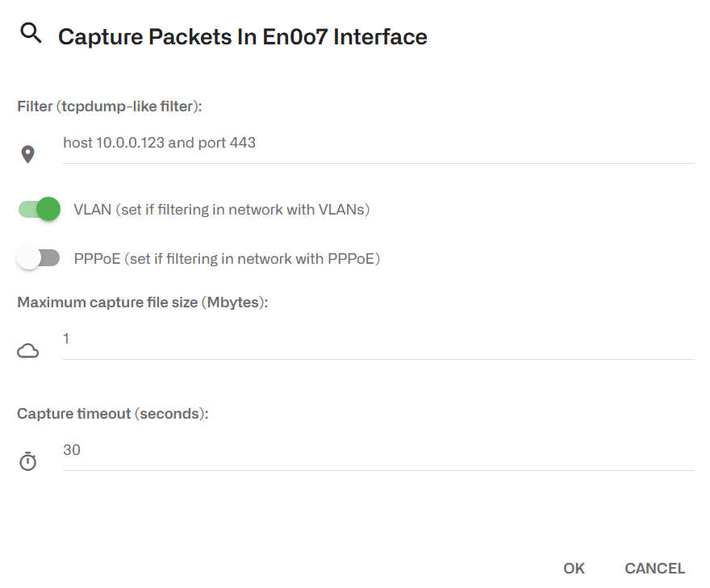Click the cloud icon beside file size
Screen dimensions: 710x588
click(28, 350)
